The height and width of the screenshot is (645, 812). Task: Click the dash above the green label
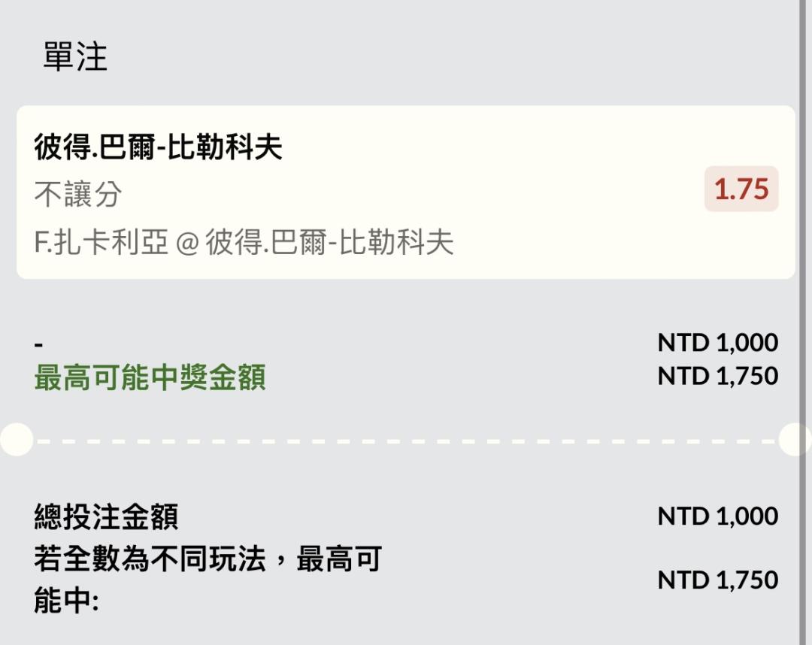coord(38,344)
